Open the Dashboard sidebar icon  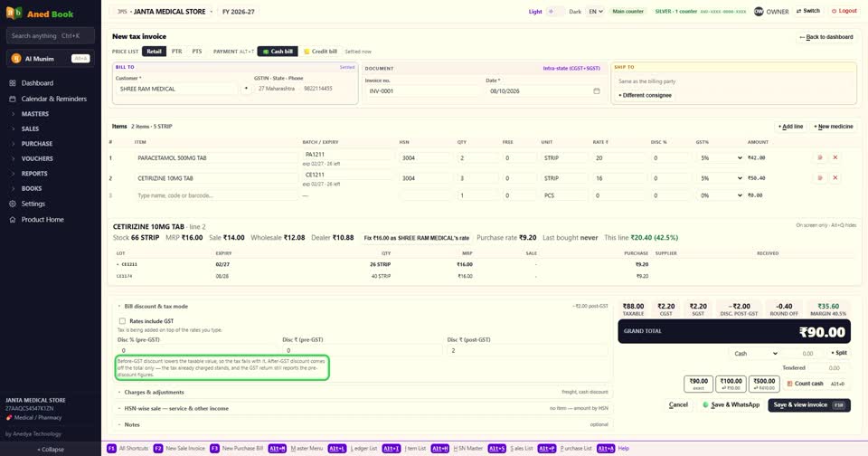pyautogui.click(x=12, y=83)
